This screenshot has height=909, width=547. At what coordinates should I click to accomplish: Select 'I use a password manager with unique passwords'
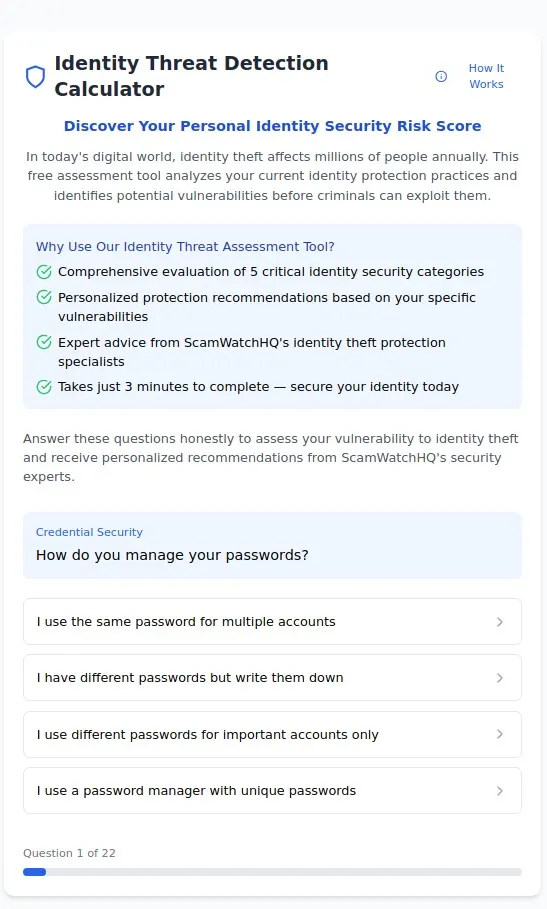click(272, 791)
